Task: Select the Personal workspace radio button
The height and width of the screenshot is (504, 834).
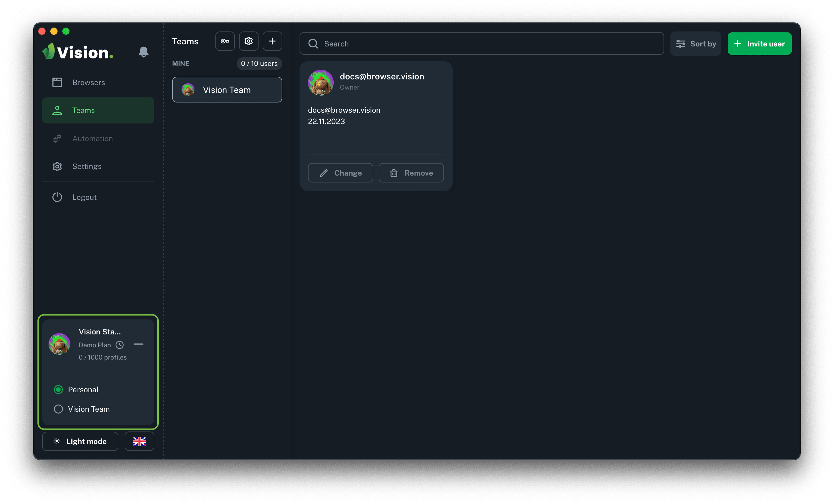Action: [x=58, y=390]
